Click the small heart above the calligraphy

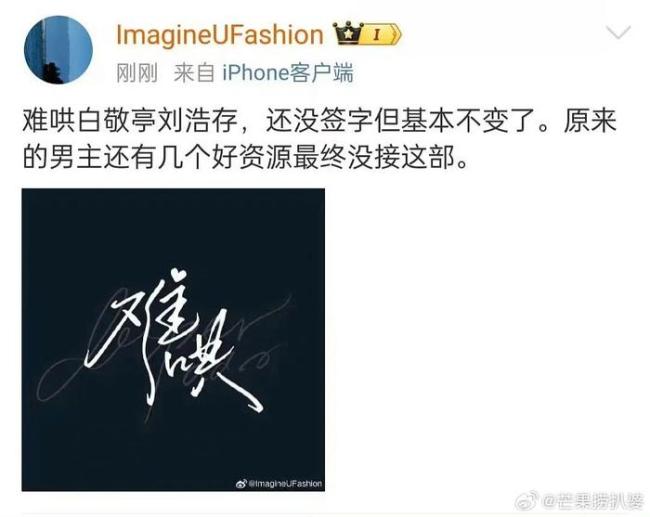(x=179, y=275)
